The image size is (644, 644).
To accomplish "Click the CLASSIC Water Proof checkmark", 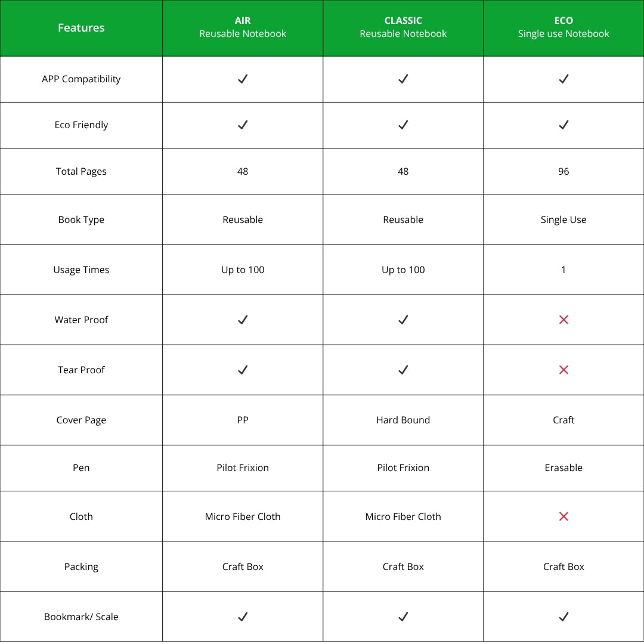I will 403,320.
